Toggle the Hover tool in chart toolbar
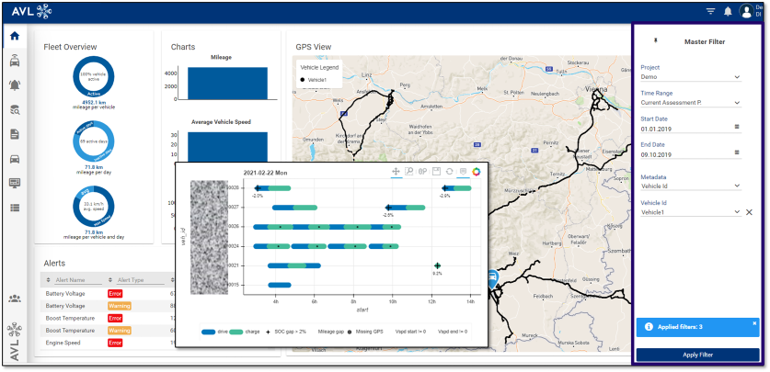 462,171
